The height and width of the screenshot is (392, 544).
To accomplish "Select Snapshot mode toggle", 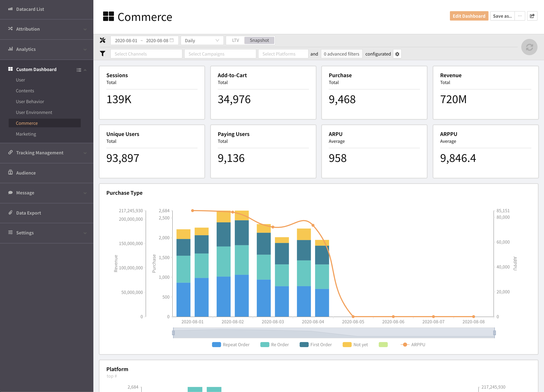I will [x=259, y=40].
